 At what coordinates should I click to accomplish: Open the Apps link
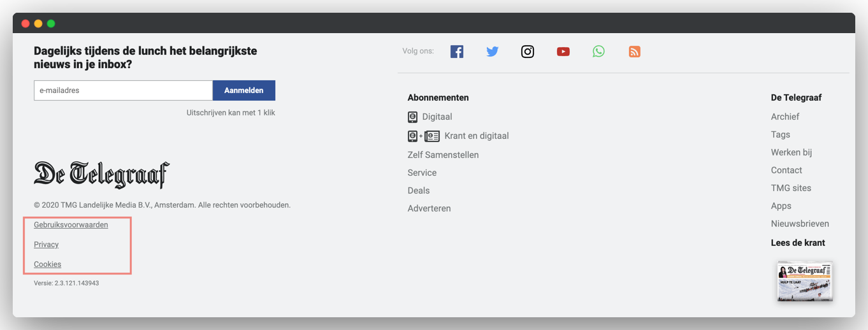(x=781, y=206)
